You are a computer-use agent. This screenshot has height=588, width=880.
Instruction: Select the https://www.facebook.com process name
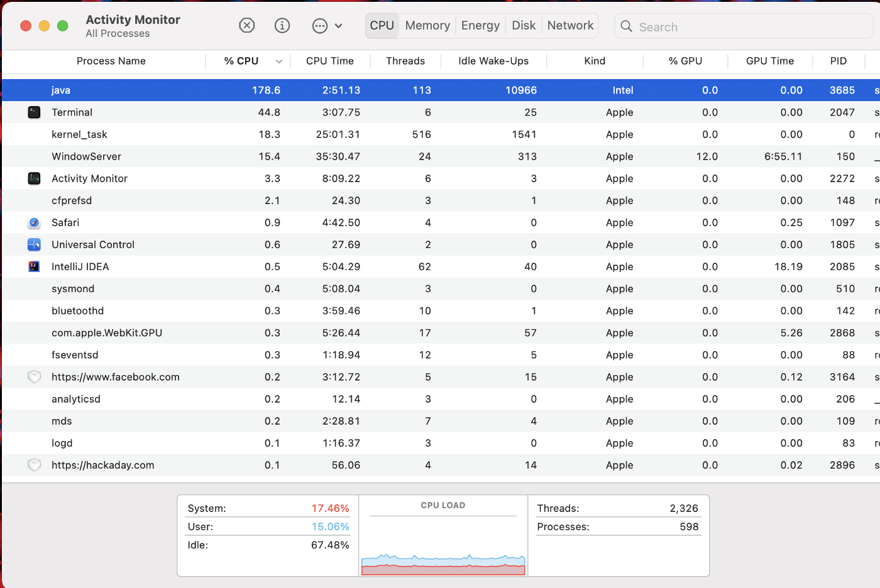pyautogui.click(x=116, y=377)
